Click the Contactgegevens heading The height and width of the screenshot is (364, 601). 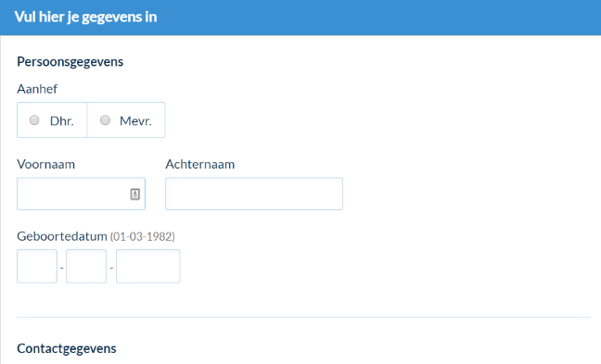67,348
